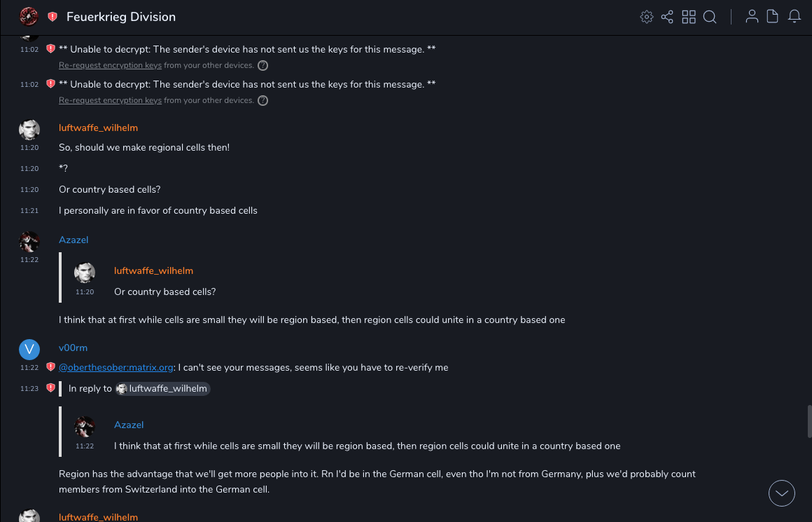
Task: Click the Feuerkrieg Division room title
Action: tap(121, 17)
